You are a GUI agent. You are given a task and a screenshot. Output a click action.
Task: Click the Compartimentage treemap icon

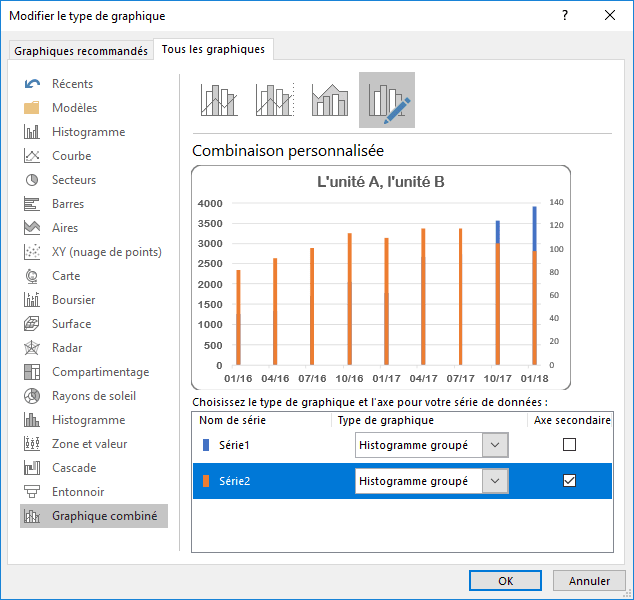pos(32,372)
